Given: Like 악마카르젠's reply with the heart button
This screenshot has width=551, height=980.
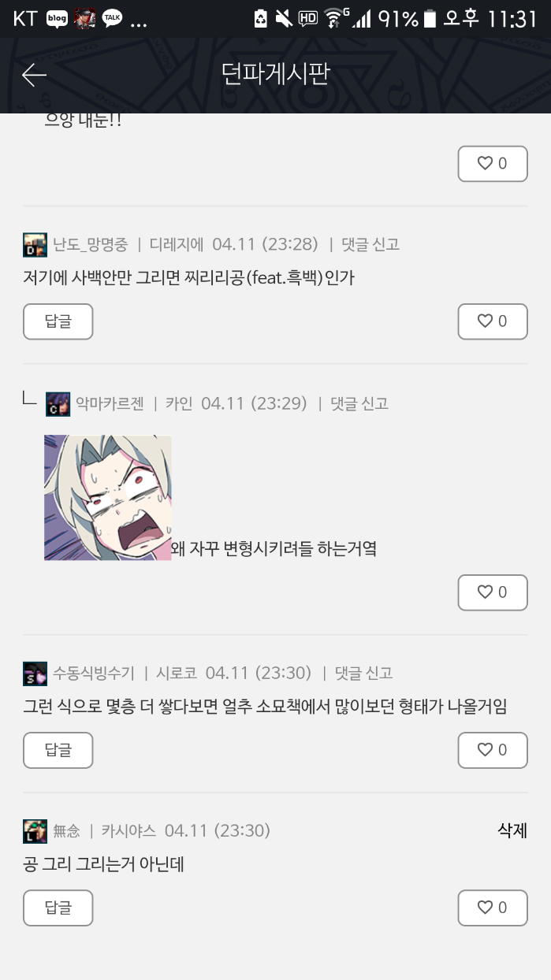Looking at the screenshot, I should pos(493,592).
